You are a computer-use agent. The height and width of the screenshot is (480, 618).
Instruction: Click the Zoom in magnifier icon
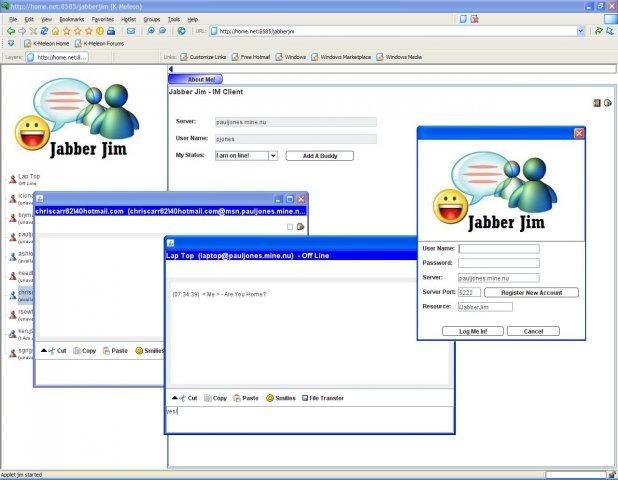coord(151,31)
